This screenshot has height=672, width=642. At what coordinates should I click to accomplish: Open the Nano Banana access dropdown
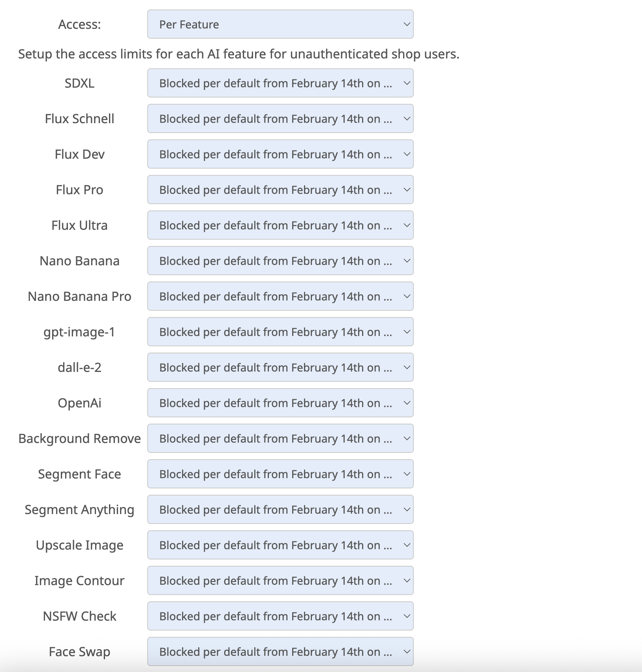click(280, 261)
